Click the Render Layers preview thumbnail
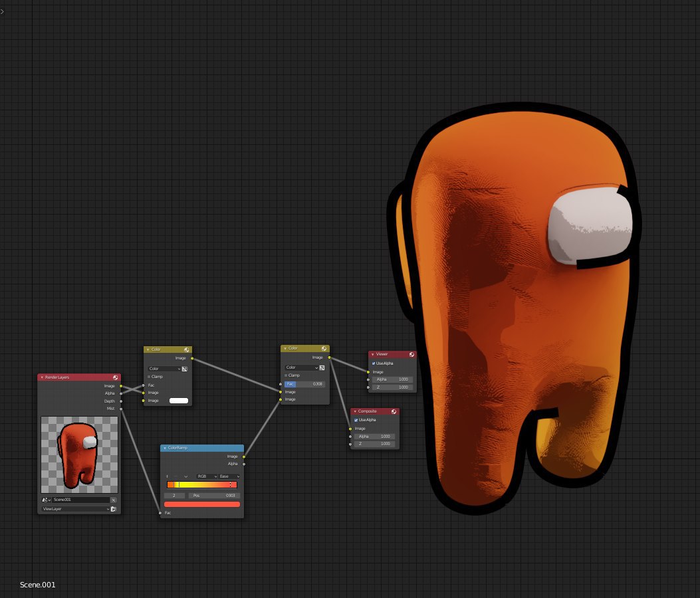The image size is (700, 598). 80,454
